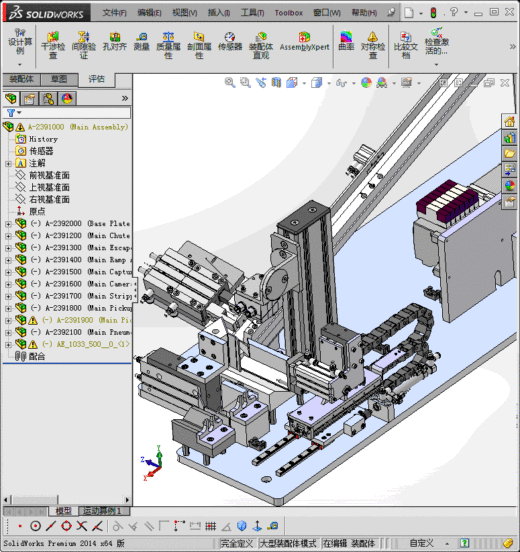520x552 pixels.
Task: Open the 设计算例 dropdown arrow
Action: [x=19, y=64]
